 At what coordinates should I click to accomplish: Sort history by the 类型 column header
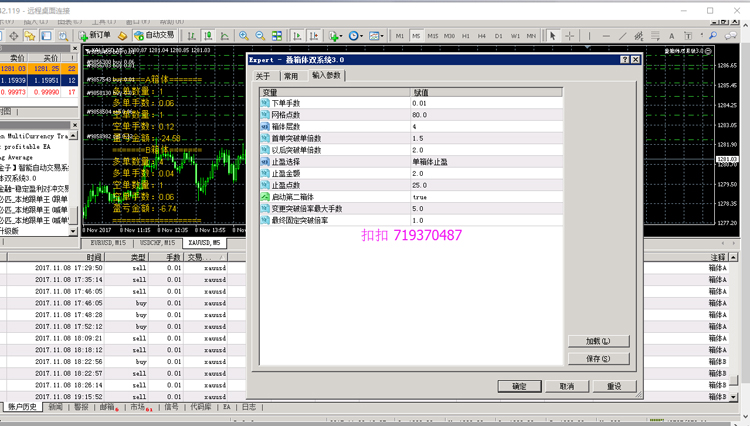click(x=126, y=257)
